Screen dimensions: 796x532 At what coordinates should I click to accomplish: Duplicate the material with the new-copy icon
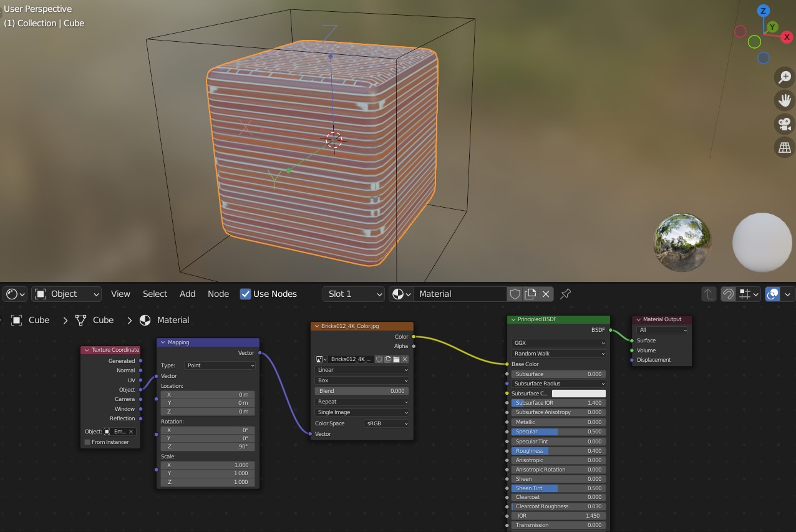pyautogui.click(x=530, y=294)
